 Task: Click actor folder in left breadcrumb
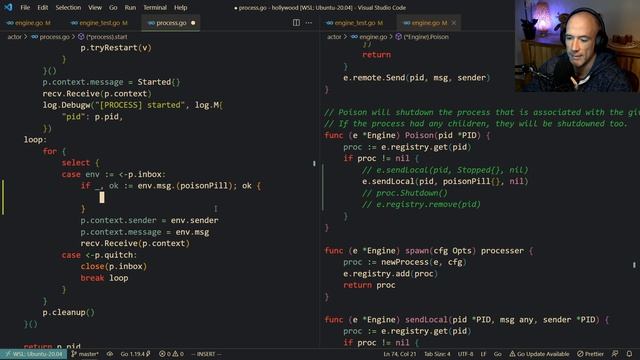click(x=14, y=37)
